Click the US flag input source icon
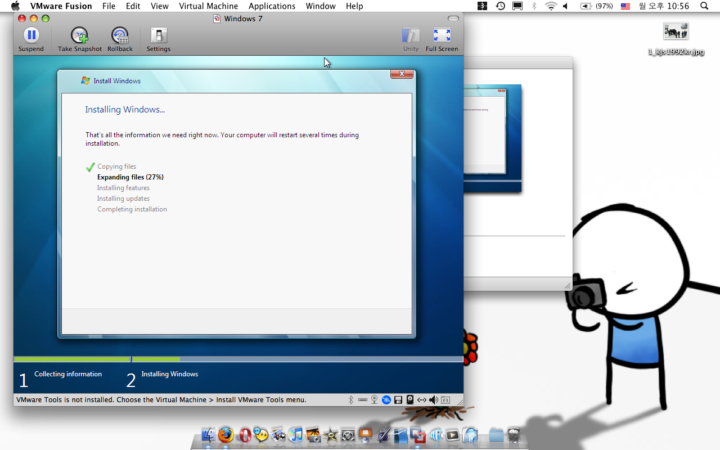This screenshot has height=450, width=720. [x=625, y=6]
